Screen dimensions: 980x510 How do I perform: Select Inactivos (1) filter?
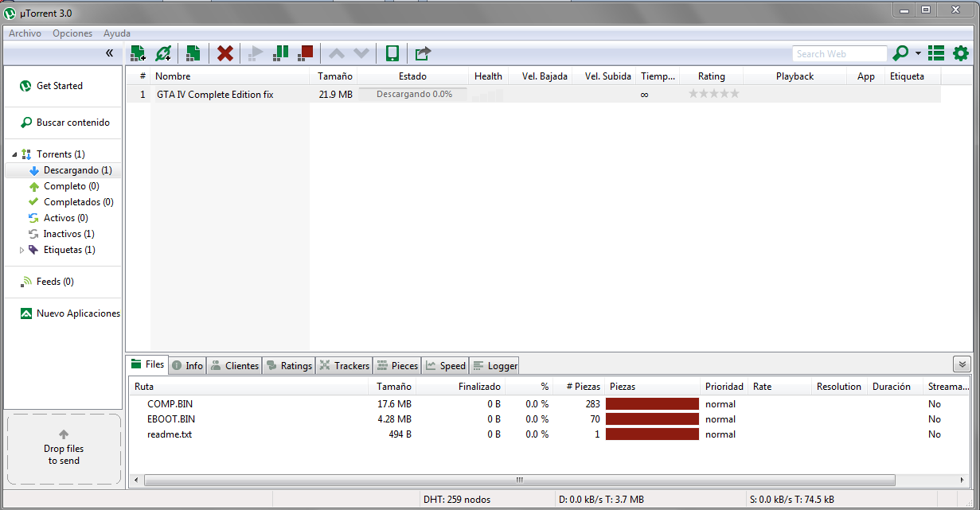69,234
